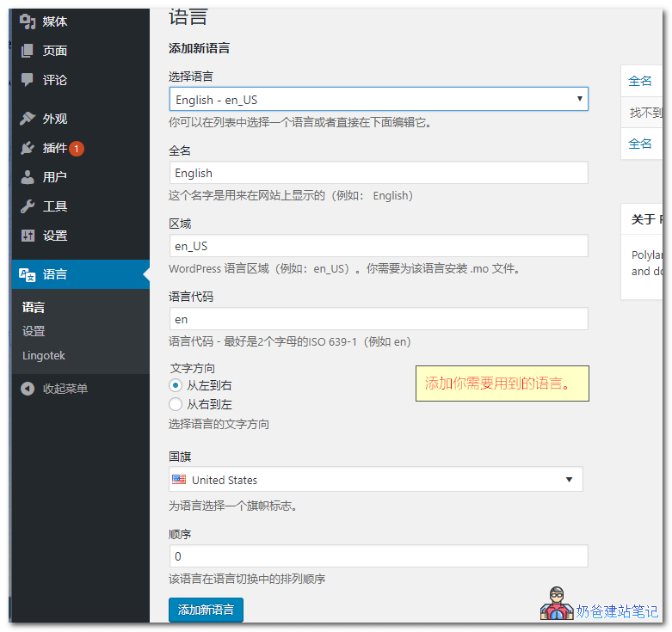The width and height of the screenshot is (672, 632).
Task: Open the English - en_US language dropdown
Action: pyautogui.click(x=378, y=100)
